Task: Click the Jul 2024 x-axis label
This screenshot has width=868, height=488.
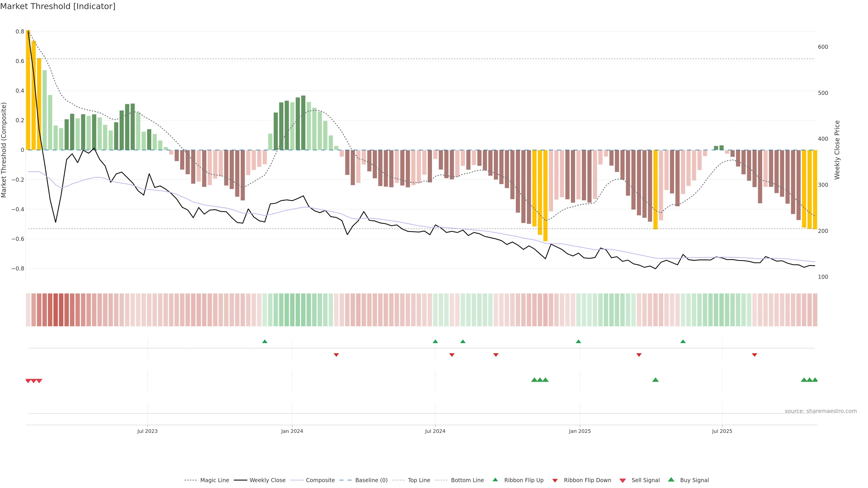Action: click(435, 431)
